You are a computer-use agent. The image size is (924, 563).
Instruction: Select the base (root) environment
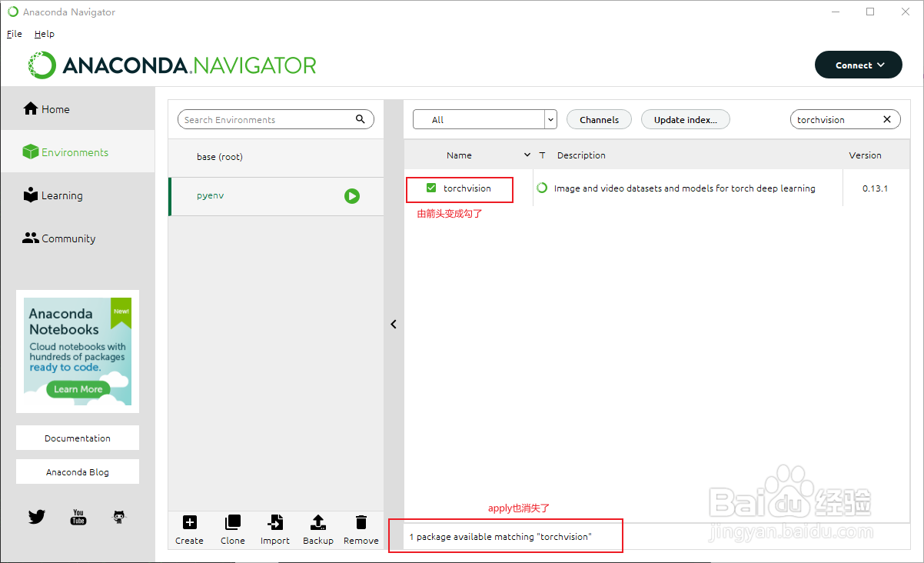click(x=276, y=157)
